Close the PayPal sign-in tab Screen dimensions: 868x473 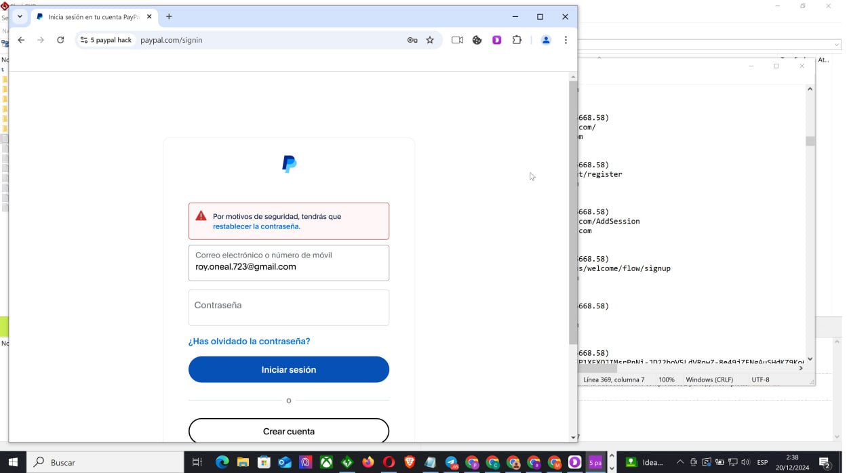(x=149, y=16)
